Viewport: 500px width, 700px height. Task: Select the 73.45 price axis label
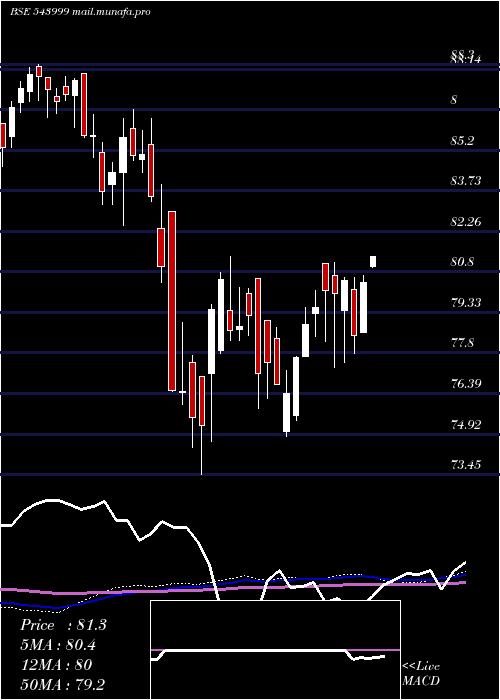(466, 465)
